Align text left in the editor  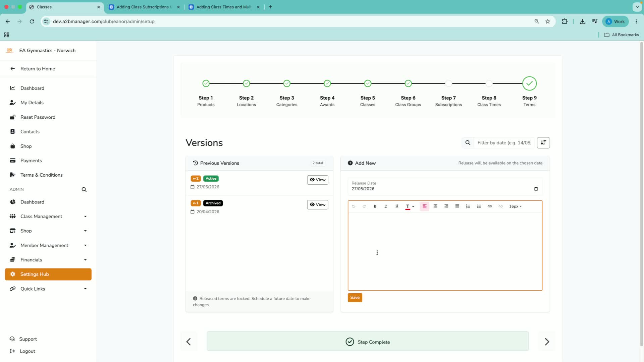click(424, 206)
